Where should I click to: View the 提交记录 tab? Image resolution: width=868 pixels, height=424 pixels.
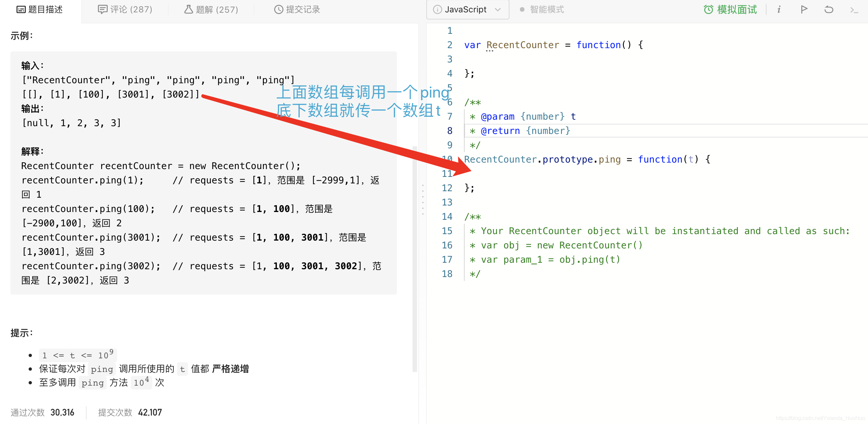[297, 9]
